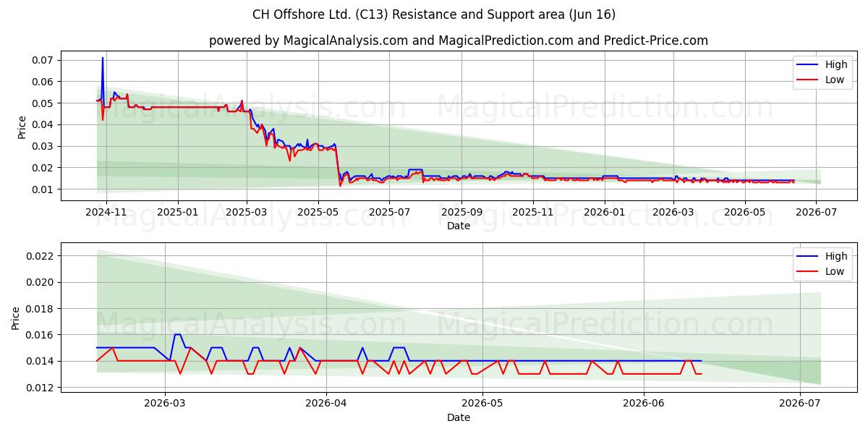This screenshot has width=868, height=434.
Task: Click the 'Date' axis label under upper chart
Action: pos(459,226)
